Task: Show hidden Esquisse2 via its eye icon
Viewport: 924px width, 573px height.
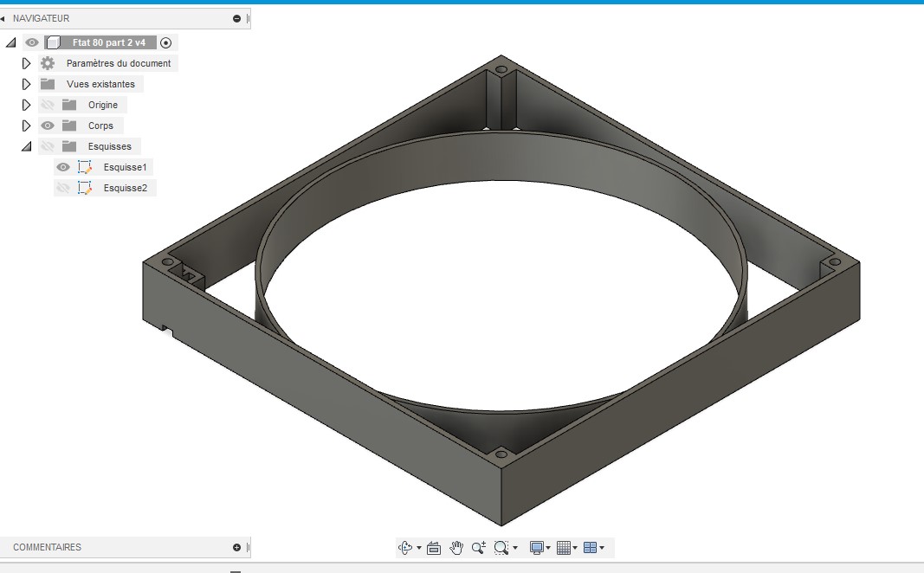Action: [x=63, y=188]
